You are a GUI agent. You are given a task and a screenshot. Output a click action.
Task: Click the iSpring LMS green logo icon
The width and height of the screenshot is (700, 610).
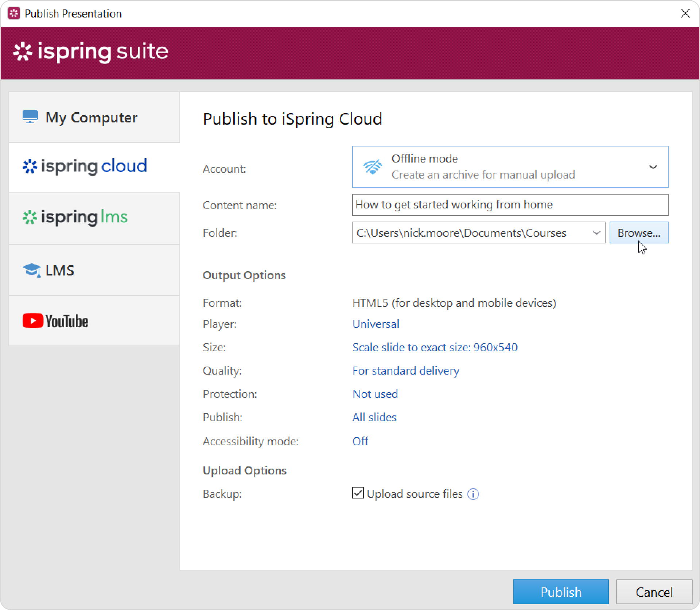click(30, 217)
